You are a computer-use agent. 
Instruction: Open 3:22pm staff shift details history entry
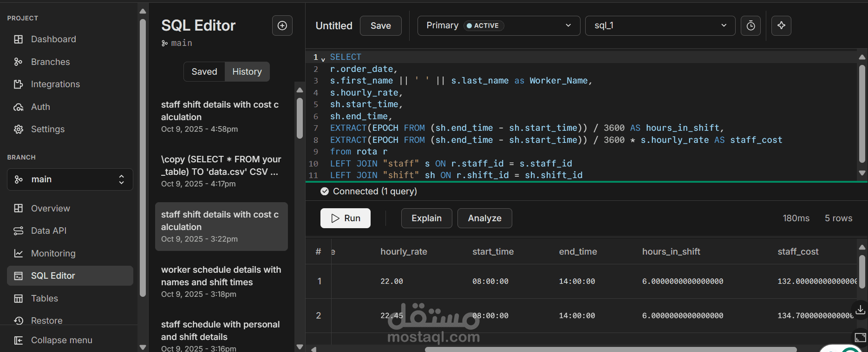[222, 226]
